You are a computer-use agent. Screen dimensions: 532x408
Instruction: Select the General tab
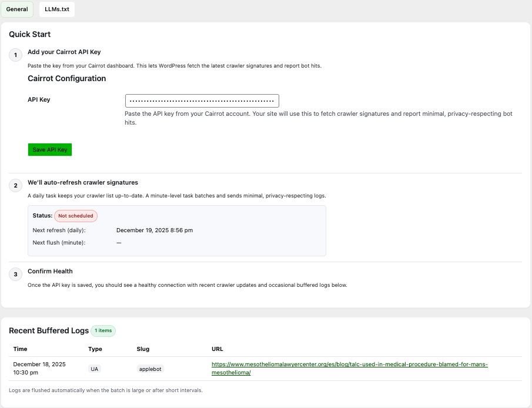coord(17,9)
